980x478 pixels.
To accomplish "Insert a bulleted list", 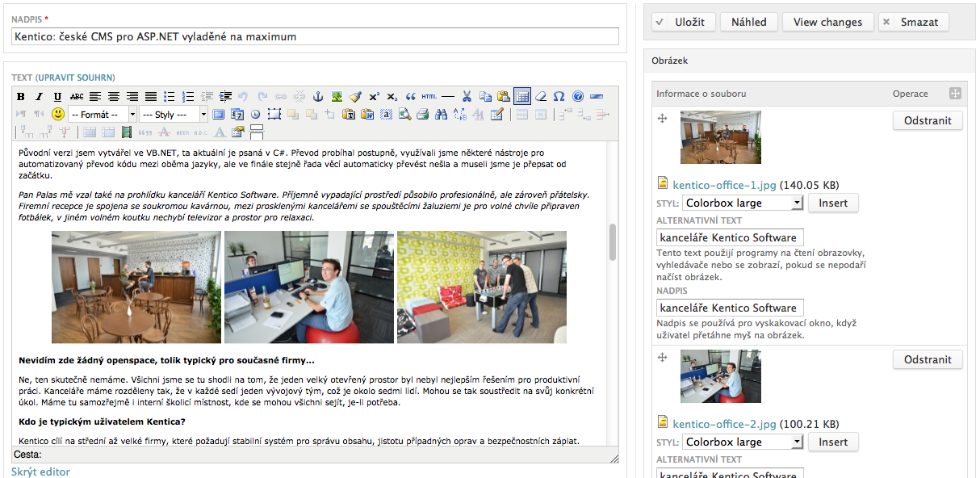I will point(169,97).
